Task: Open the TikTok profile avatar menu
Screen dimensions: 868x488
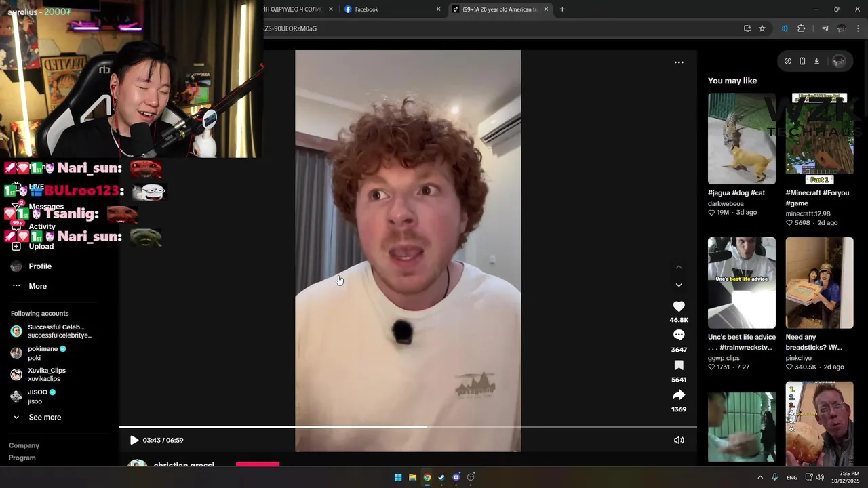Action: coord(839,61)
